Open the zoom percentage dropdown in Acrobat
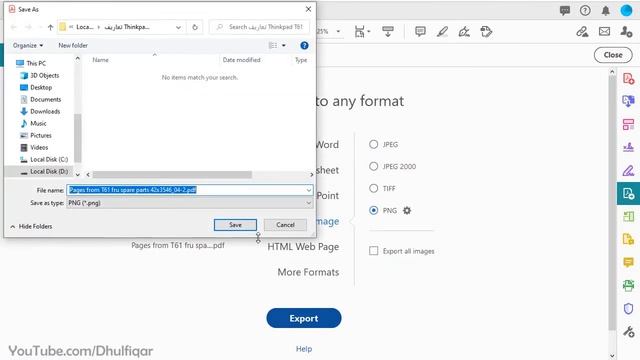Screen dimensions: 640x360 (338, 31)
